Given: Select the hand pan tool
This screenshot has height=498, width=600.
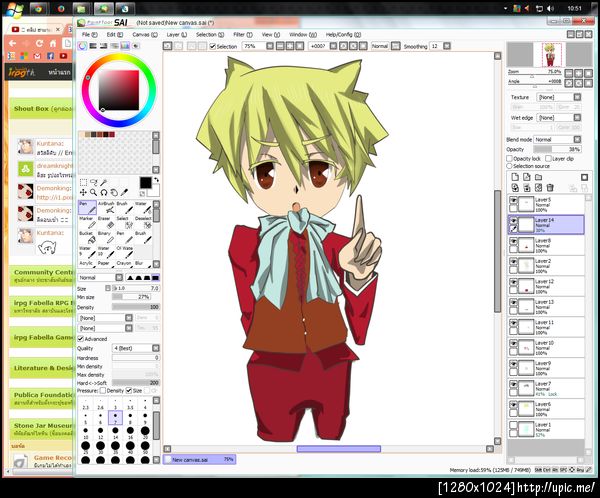Looking at the screenshot, I should 114,192.
